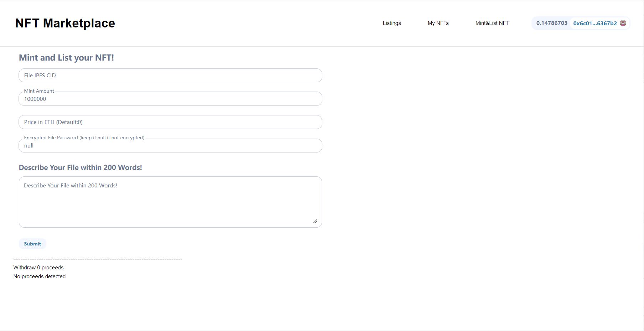Click the 'Mint and List your NFT!' heading

[66, 58]
